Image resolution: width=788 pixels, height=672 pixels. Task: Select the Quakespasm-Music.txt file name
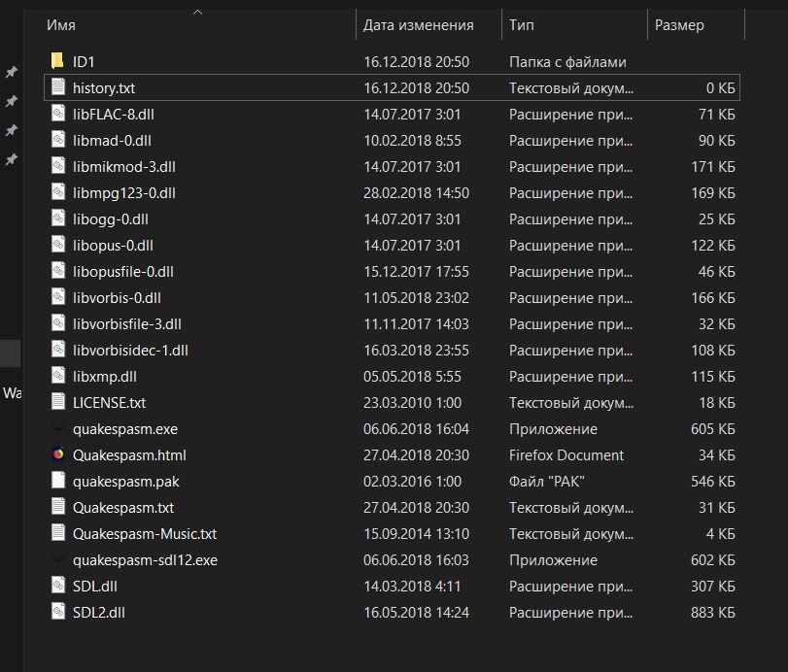(145, 534)
